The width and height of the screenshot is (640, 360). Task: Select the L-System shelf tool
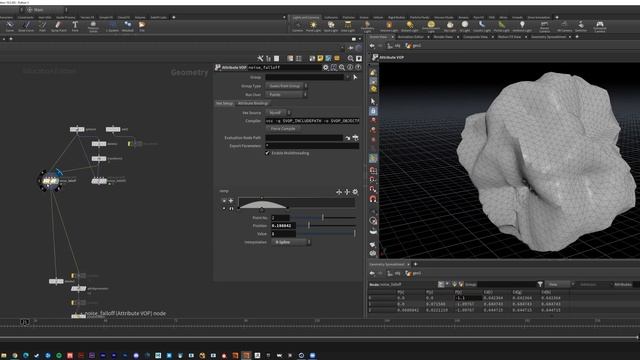click(112, 27)
